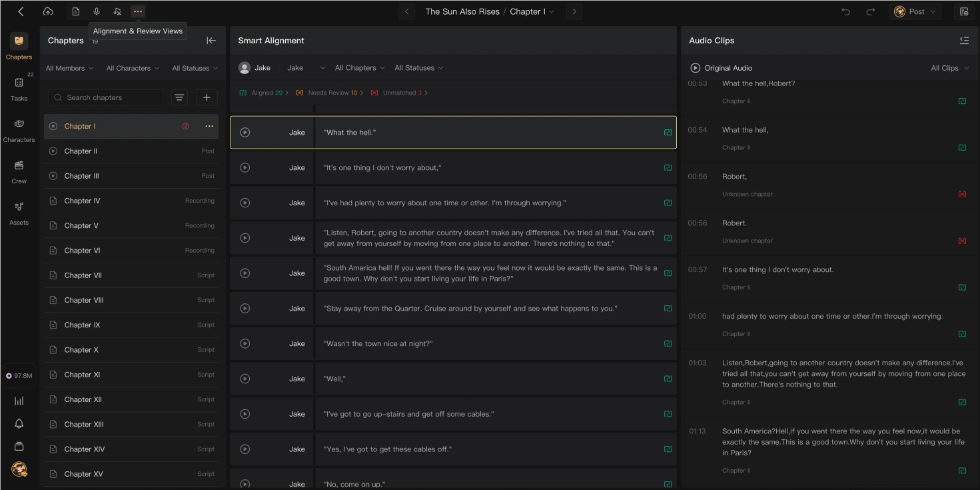Select the microphone recording view icon
The image size is (980, 490).
[97, 11]
